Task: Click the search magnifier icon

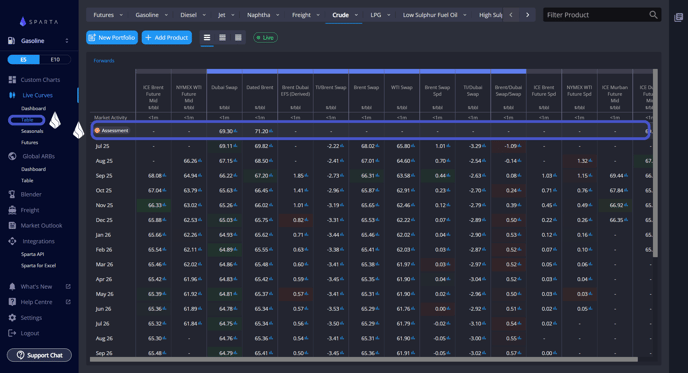Action: click(653, 15)
